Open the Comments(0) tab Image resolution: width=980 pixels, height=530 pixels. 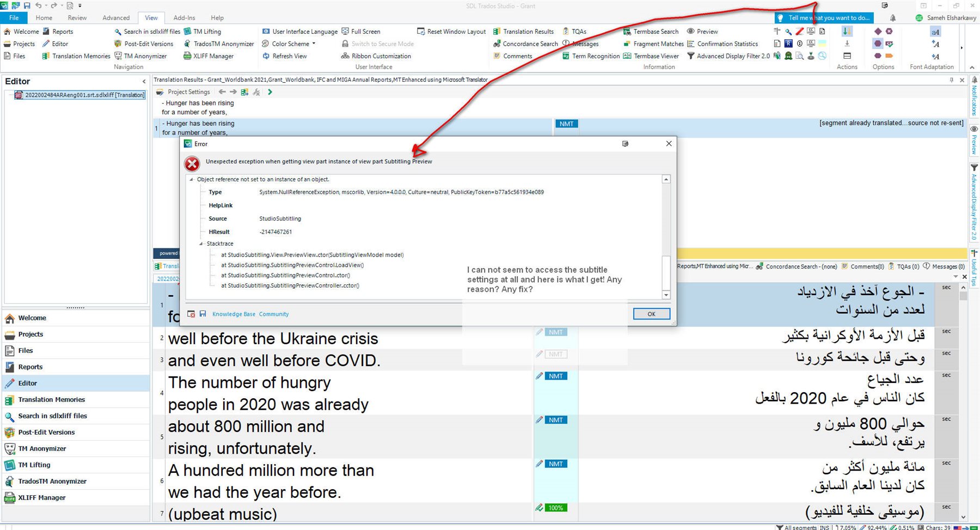coord(863,266)
